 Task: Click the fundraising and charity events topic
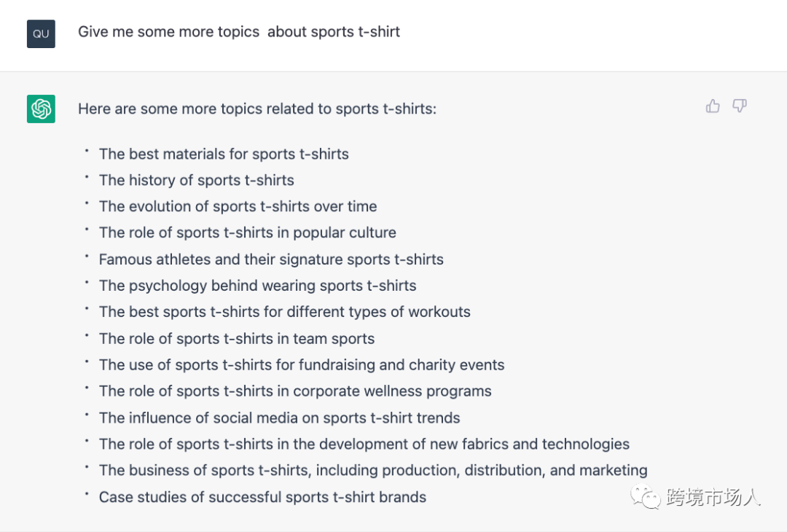302,365
